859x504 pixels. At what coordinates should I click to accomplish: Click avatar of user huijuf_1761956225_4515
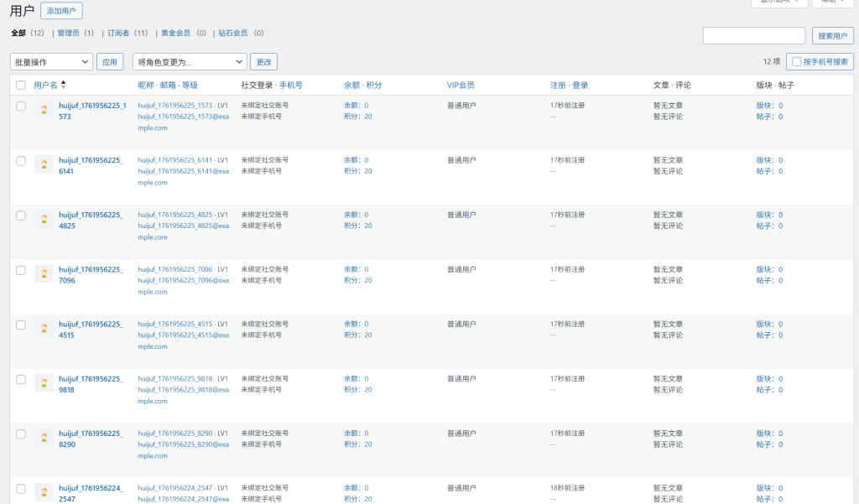pos(44,328)
